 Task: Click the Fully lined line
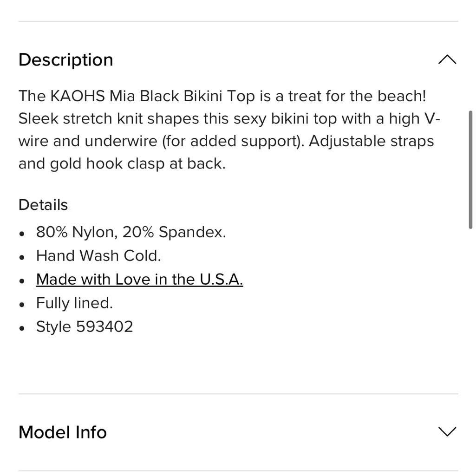tap(74, 303)
